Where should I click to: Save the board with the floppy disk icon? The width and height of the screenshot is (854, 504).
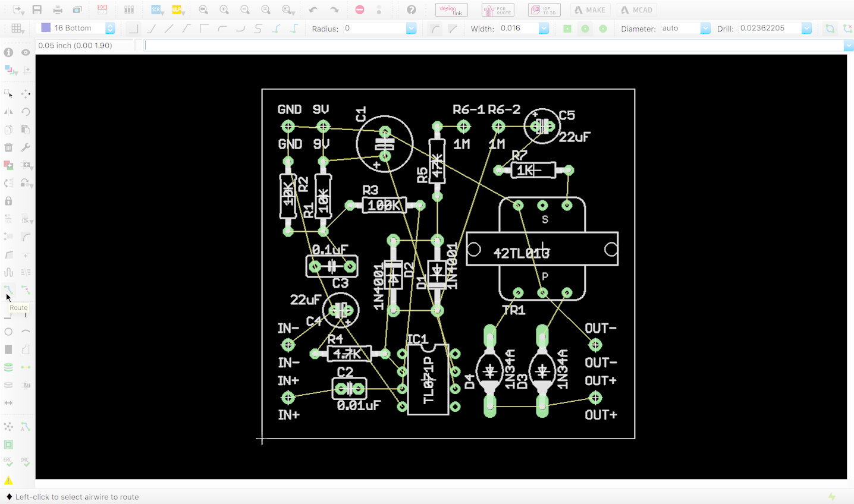37,10
